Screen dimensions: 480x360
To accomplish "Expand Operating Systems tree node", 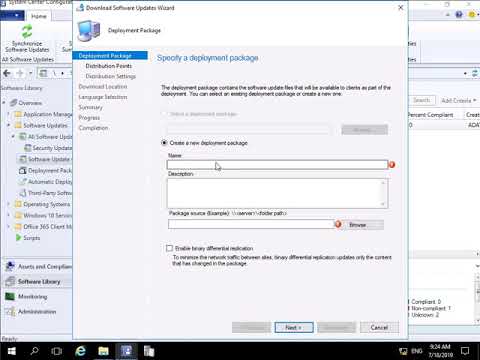I will (9, 204).
